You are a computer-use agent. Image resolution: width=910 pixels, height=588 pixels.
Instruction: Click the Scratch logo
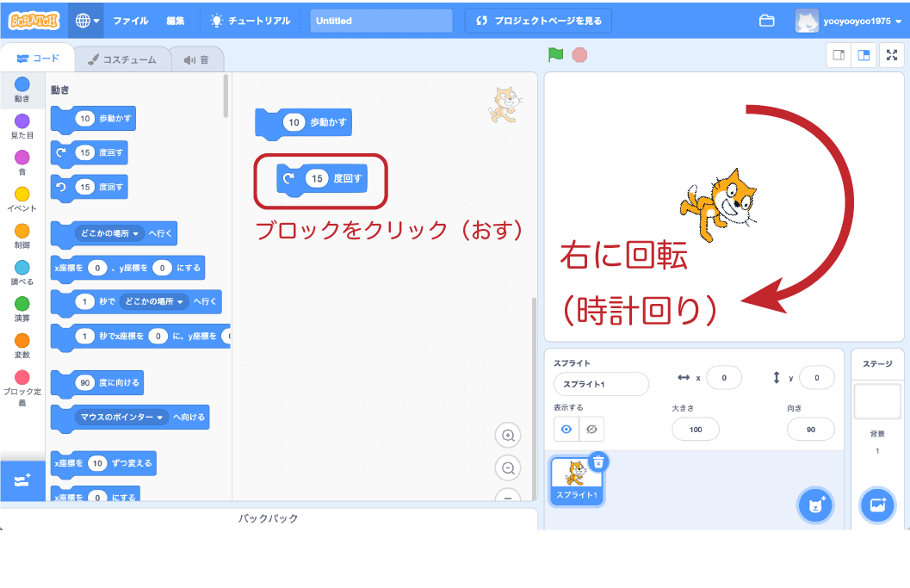coord(34,21)
